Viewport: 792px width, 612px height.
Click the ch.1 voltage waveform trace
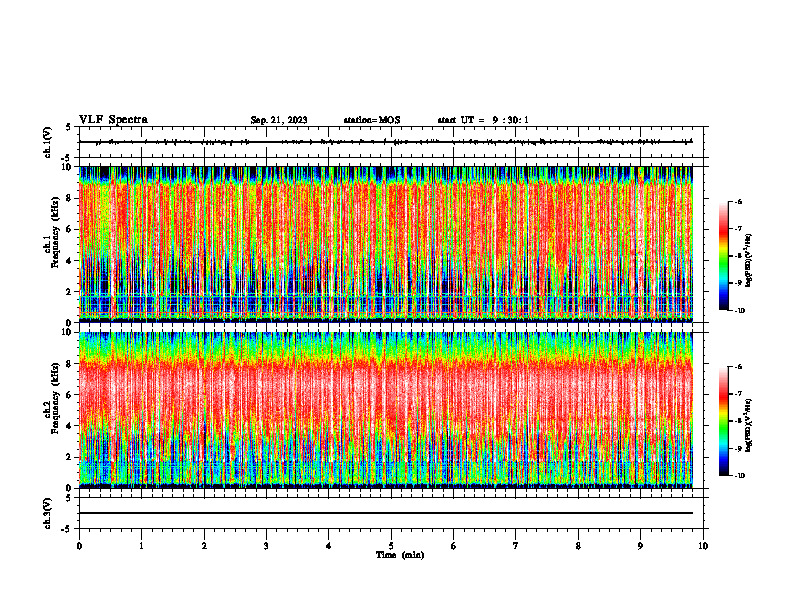coord(386,142)
